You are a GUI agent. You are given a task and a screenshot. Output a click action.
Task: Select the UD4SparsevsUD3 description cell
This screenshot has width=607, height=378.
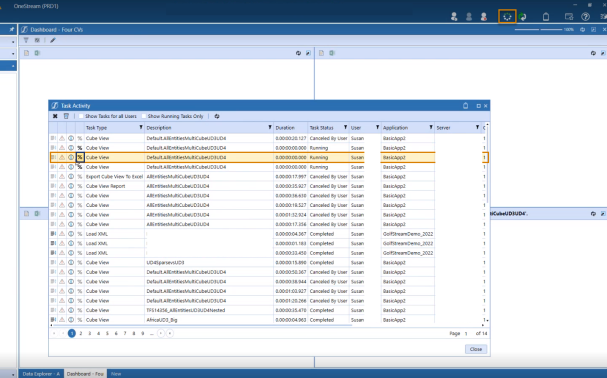point(209,263)
